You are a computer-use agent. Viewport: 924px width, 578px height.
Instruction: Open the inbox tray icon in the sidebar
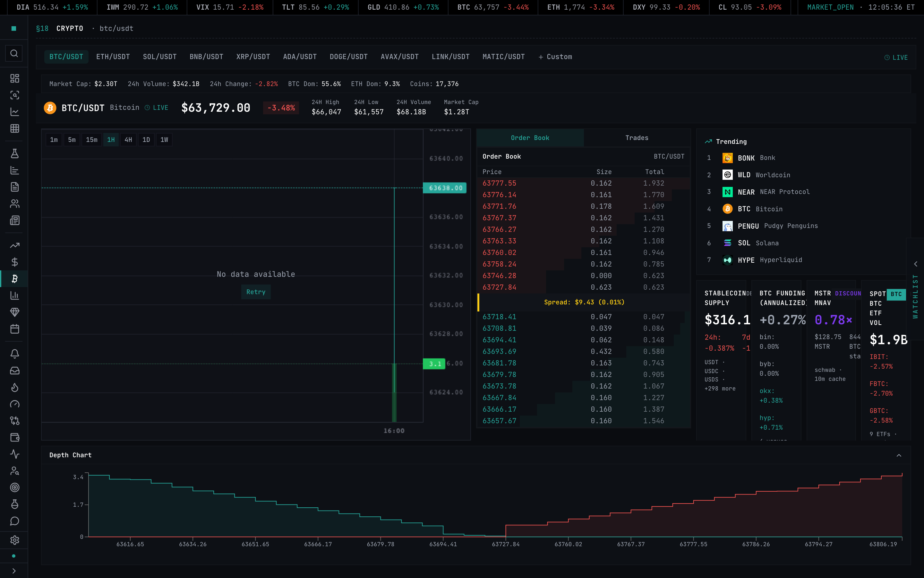[x=14, y=371]
